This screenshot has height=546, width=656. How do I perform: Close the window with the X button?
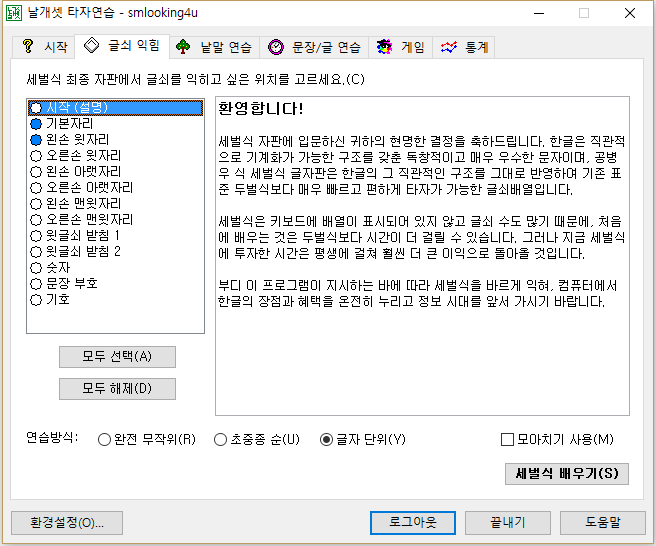click(630, 13)
